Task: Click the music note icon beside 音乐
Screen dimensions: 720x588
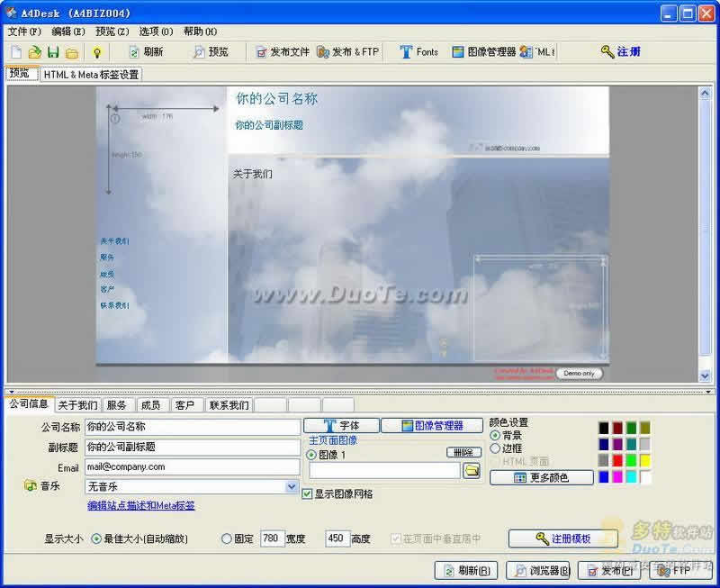Action: click(x=31, y=485)
